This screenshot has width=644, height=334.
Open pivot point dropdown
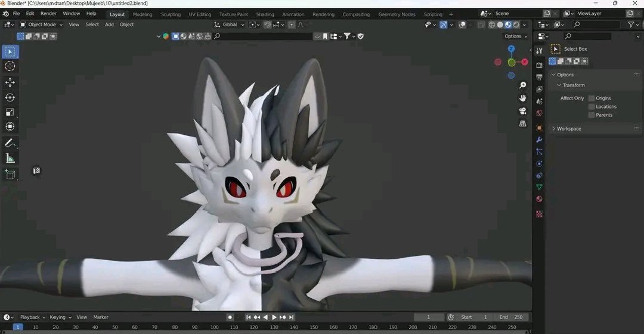(255, 24)
